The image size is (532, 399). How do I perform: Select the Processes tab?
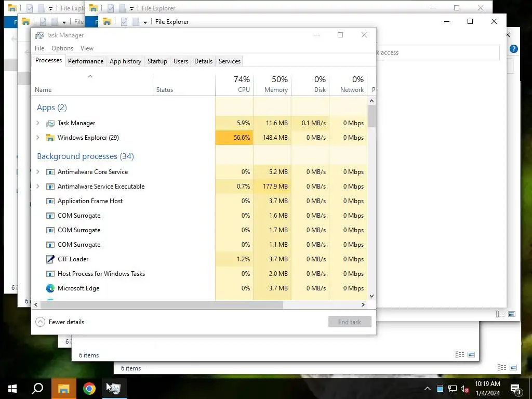(x=48, y=60)
